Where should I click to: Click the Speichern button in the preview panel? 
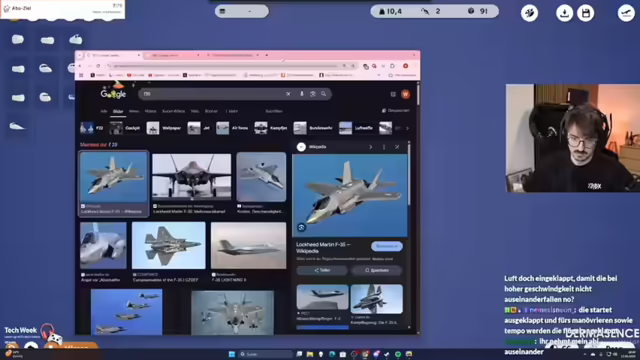click(377, 270)
